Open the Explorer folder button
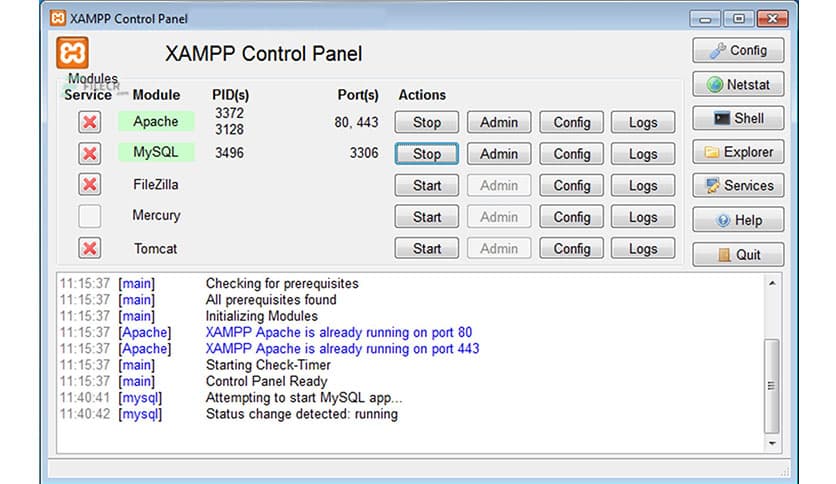Viewport: 836px width, 484px height. (x=738, y=152)
